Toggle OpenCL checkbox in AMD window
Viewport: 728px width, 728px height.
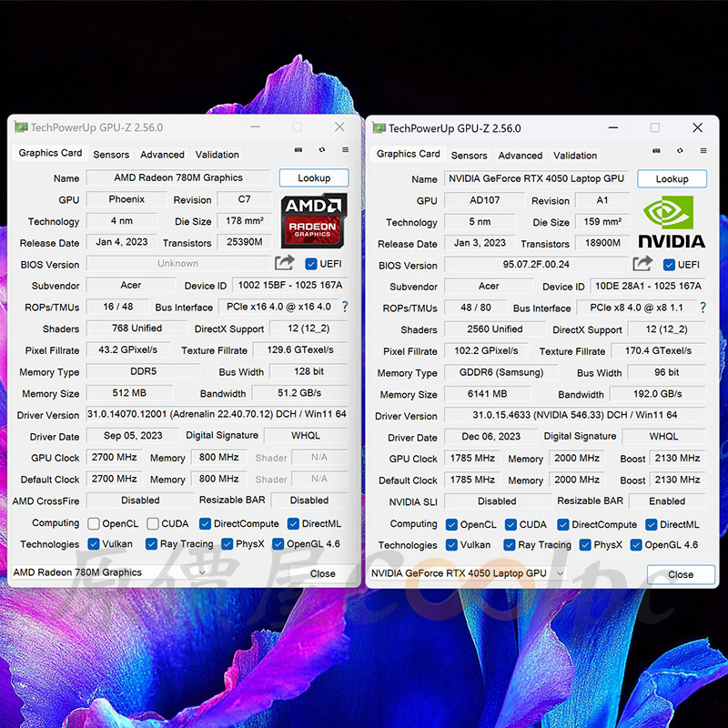point(94,524)
